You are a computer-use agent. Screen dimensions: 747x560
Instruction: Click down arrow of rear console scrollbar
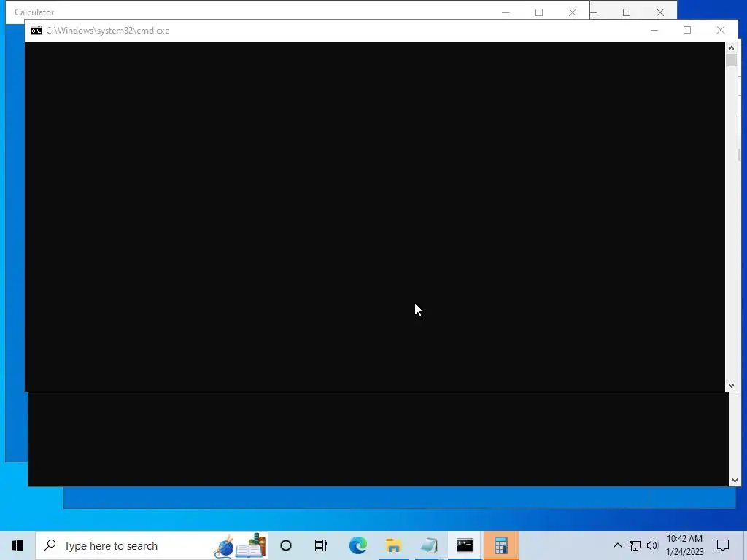pos(735,481)
